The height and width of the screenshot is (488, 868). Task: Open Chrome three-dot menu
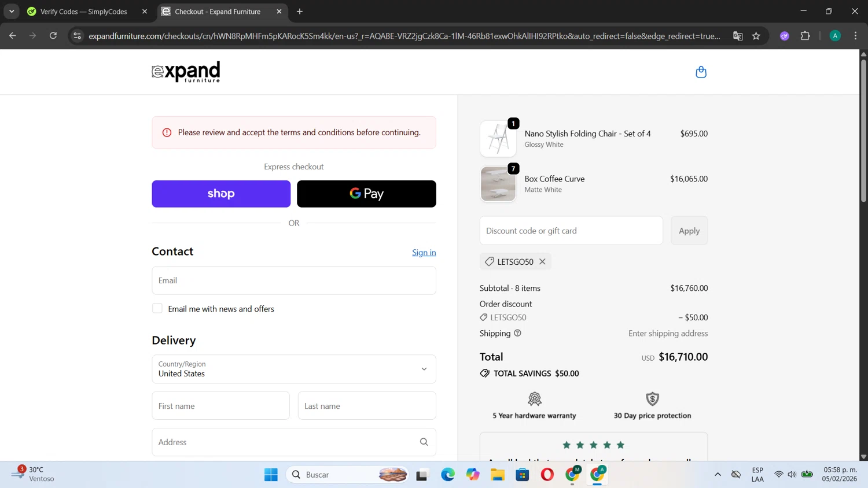855,36
